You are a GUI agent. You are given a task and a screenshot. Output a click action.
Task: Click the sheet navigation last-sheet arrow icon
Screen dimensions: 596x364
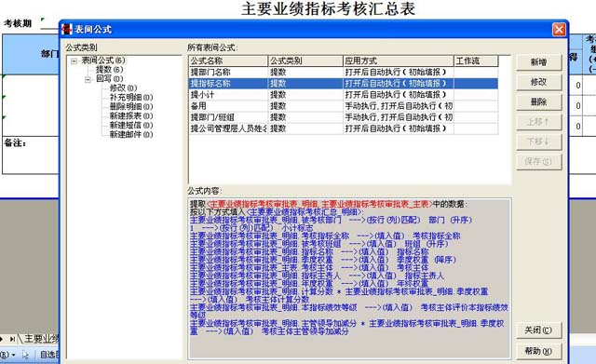[x=12, y=339]
